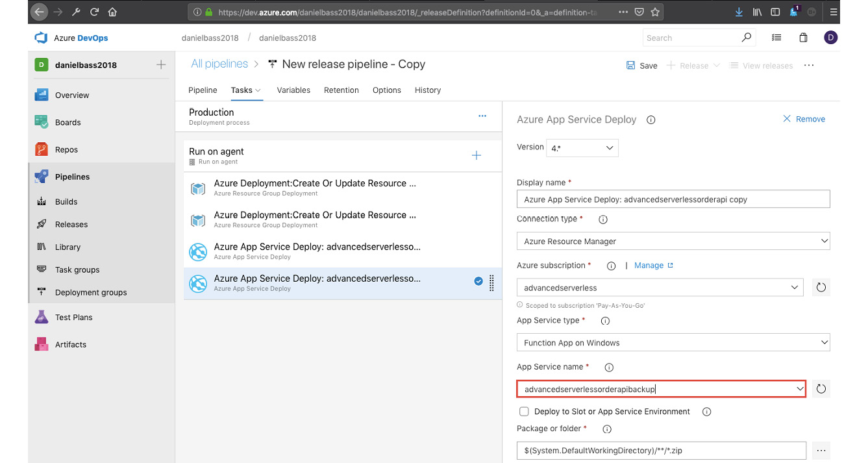Add a task to Run on agent

coord(477,155)
